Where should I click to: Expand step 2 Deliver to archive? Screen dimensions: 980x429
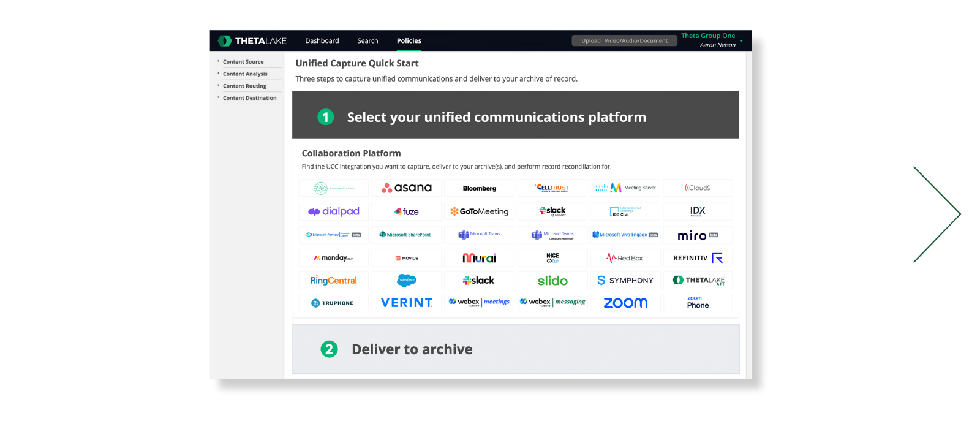coord(516,349)
